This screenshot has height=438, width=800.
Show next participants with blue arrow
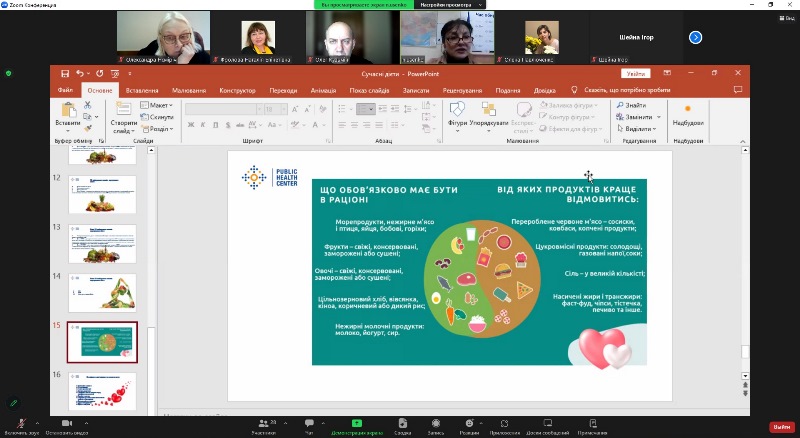695,37
